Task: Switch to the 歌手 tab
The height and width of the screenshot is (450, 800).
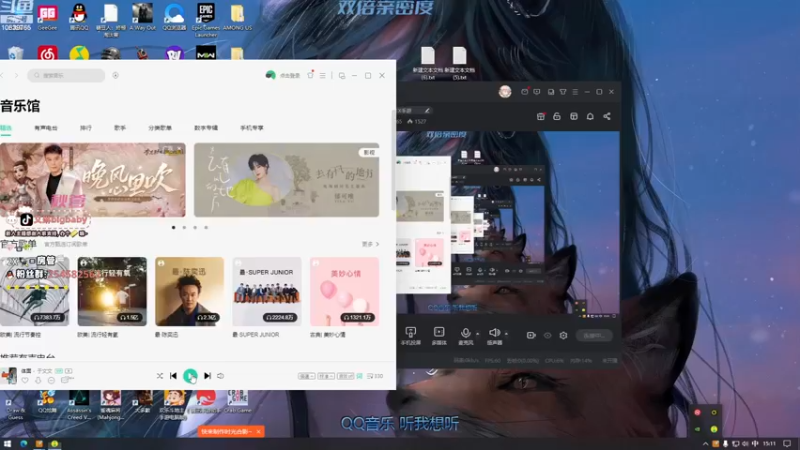Action: pyautogui.click(x=120, y=128)
